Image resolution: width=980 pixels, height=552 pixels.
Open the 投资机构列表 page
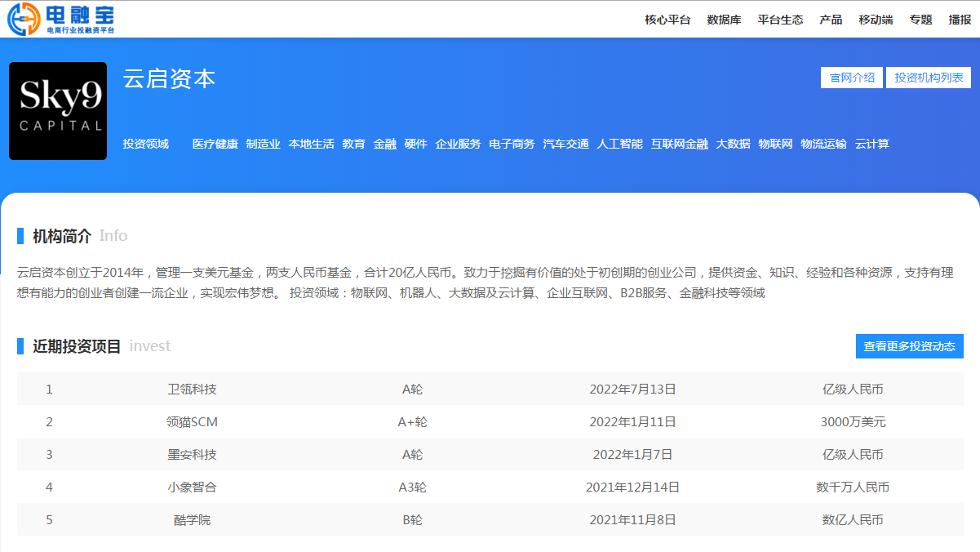tap(928, 77)
